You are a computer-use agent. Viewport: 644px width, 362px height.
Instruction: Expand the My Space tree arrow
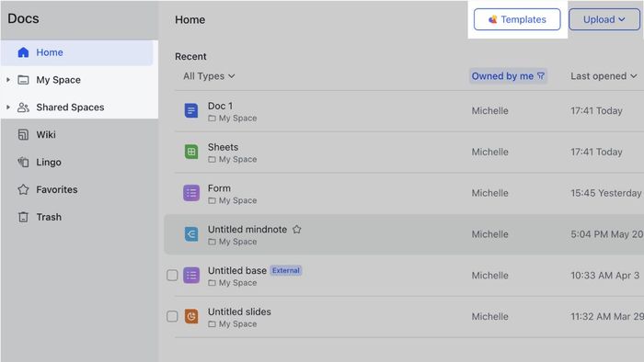pos(8,80)
